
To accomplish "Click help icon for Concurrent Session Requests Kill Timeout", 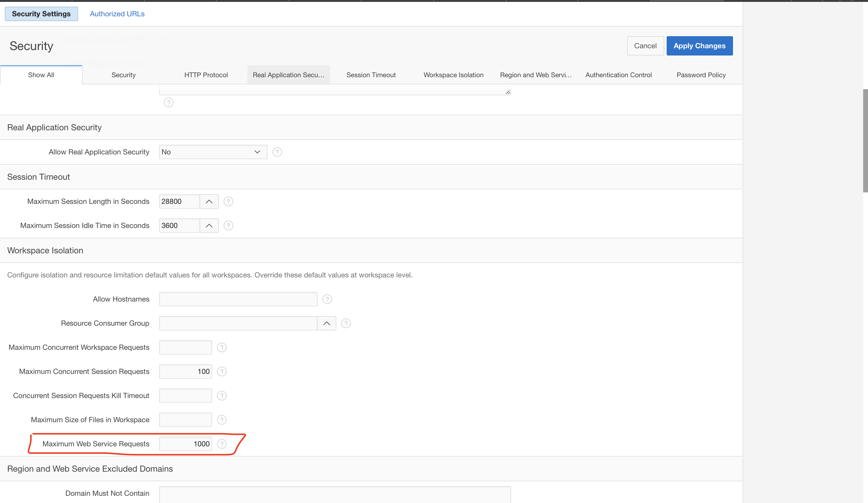I will [x=222, y=396].
